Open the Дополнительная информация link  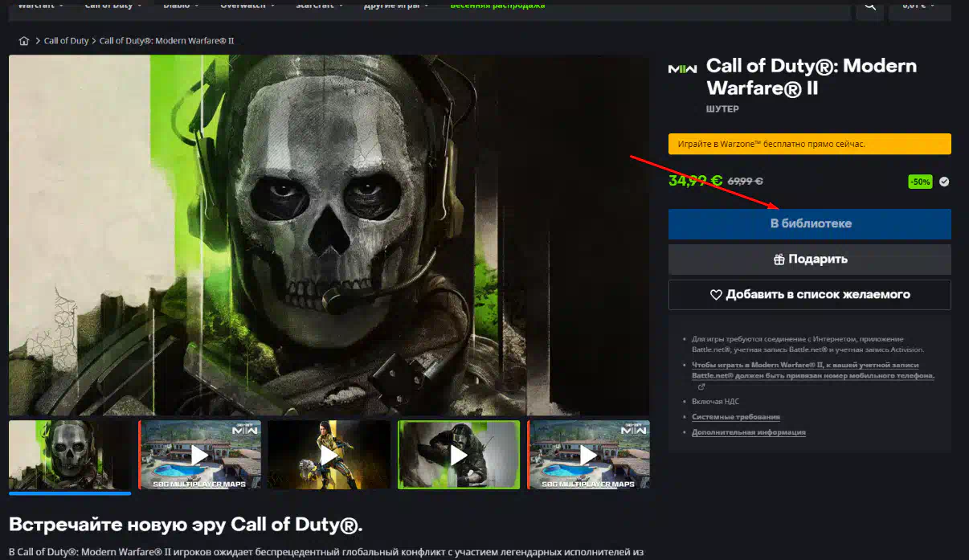[748, 432]
